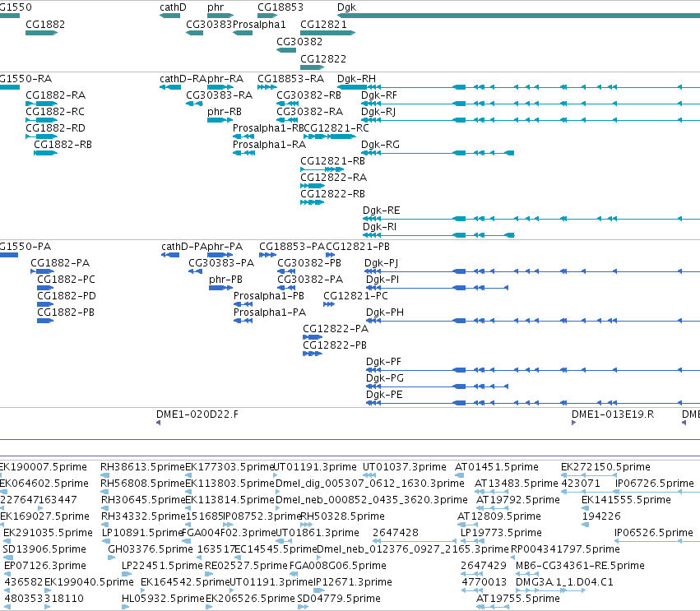Screen dimensions: 700x611
Task: Select protein Dgk-PI label
Action: click(x=382, y=280)
